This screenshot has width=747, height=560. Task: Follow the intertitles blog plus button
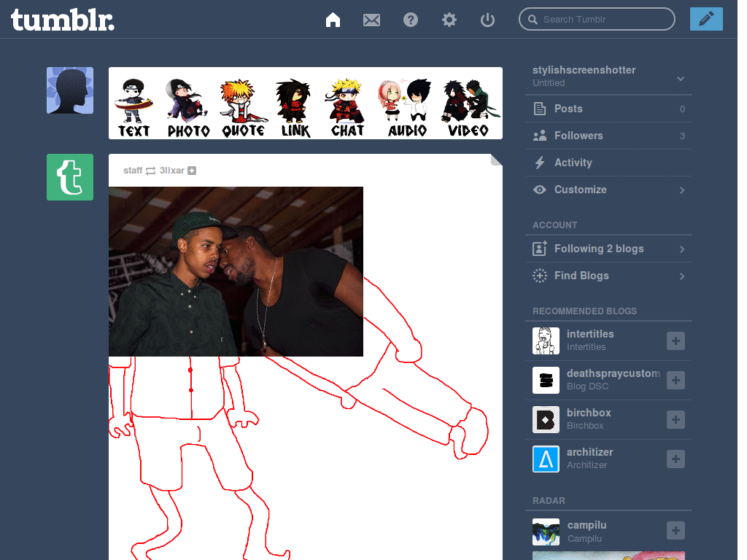tap(676, 341)
